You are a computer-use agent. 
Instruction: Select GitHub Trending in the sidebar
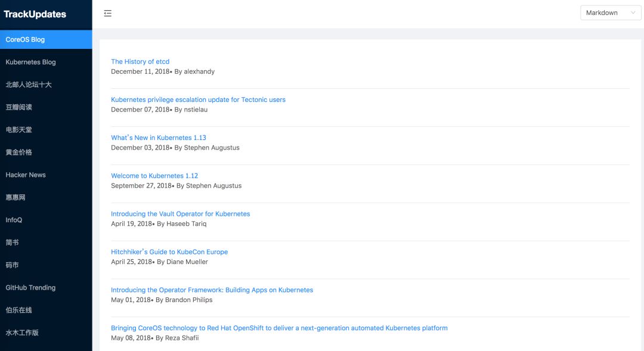tap(46, 288)
